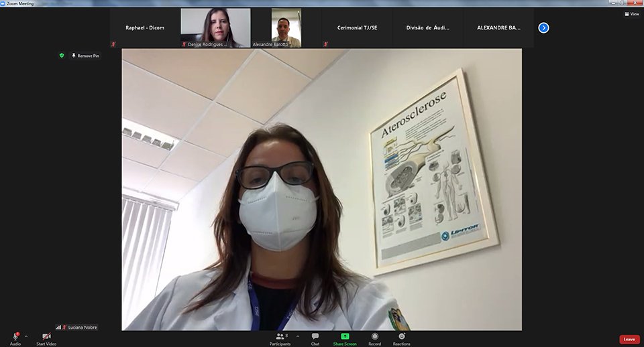Open the Chat panel
Screen dimensions: 644x347
[315, 336]
